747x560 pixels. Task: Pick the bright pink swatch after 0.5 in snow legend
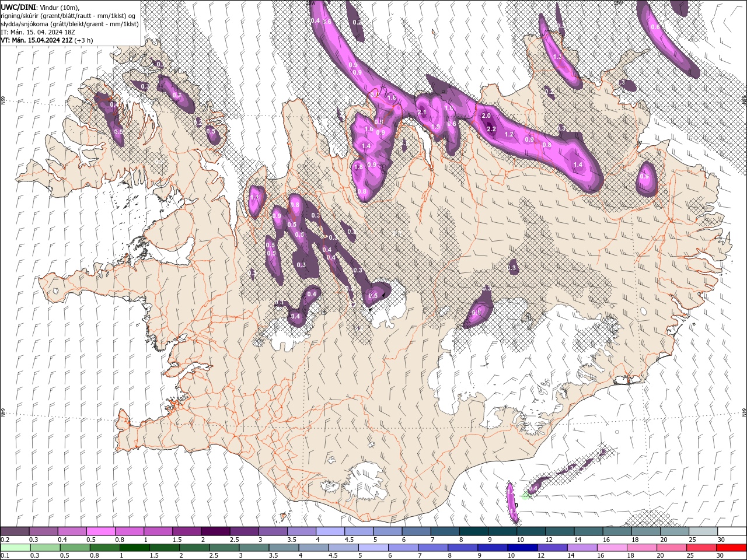click(100, 531)
